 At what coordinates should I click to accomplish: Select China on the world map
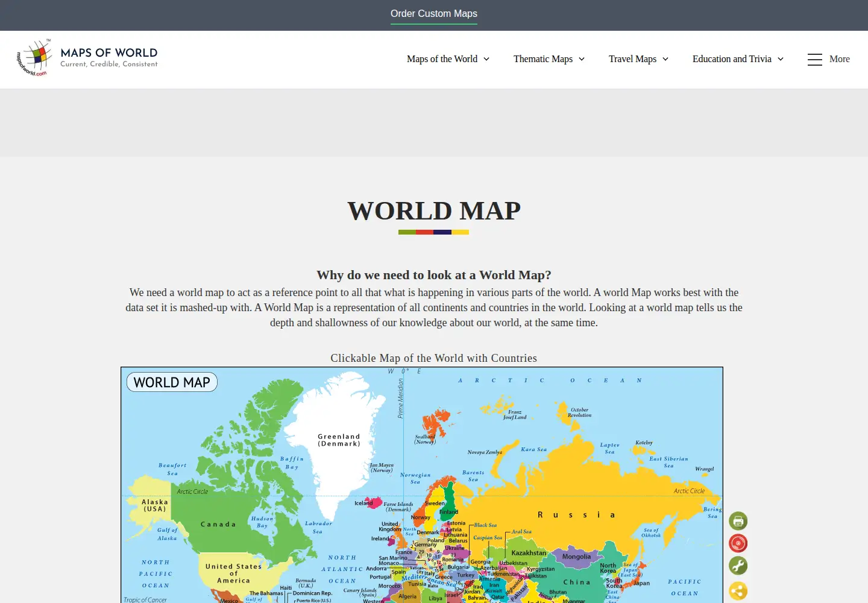577,582
